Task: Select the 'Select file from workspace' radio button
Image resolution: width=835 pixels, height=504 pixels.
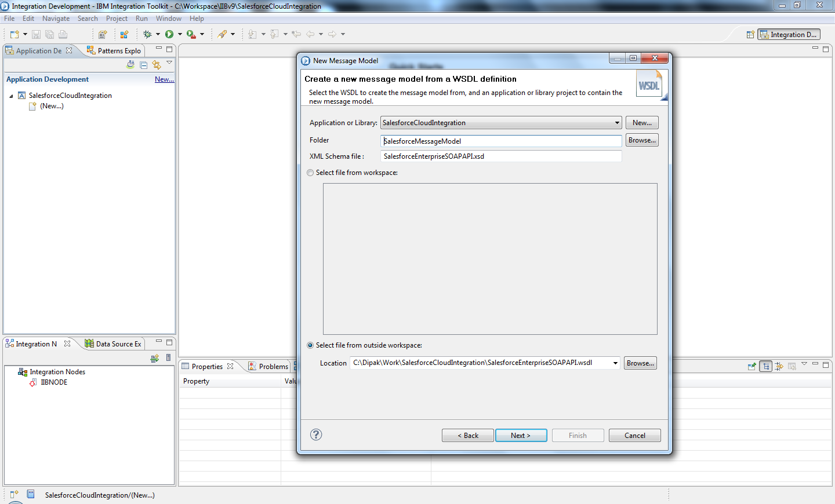Action: [310, 173]
